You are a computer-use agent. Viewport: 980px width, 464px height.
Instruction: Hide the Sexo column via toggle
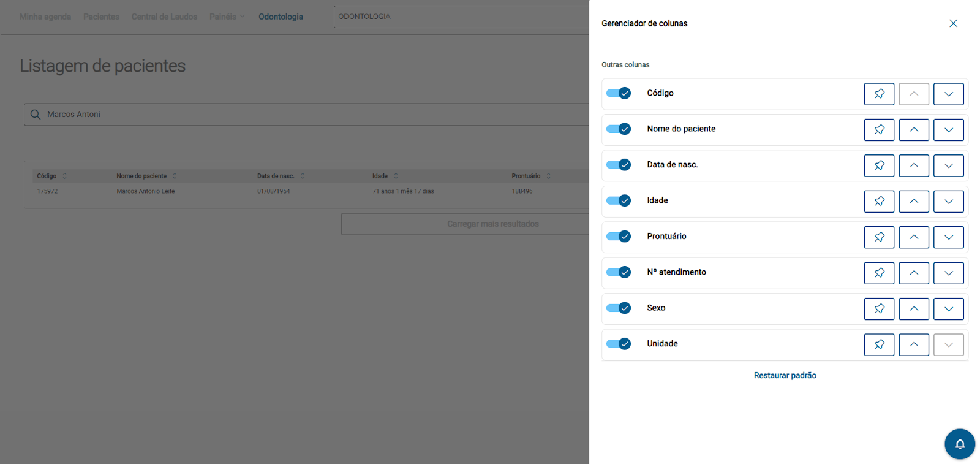[x=619, y=308]
